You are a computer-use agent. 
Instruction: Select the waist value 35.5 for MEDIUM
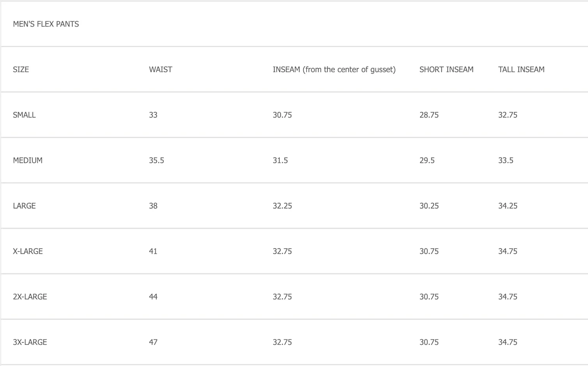156,160
